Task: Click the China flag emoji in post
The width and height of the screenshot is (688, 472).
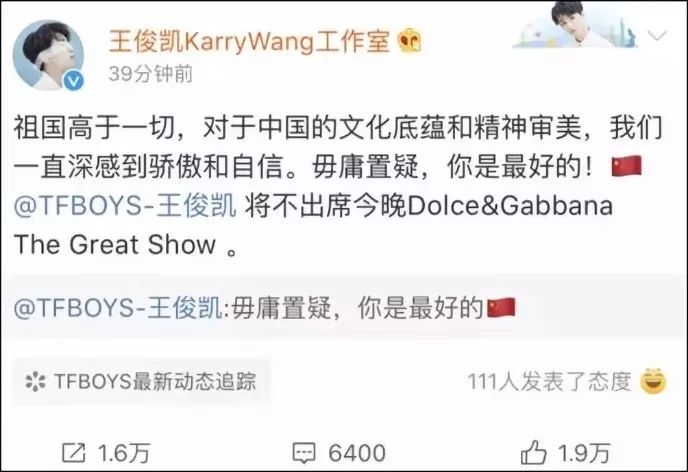Action: click(627, 166)
